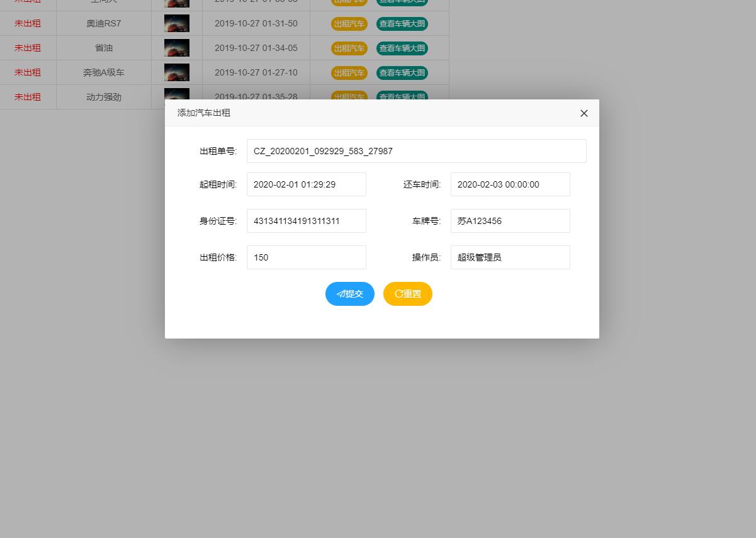Click the 车牌号 license plate field
The width and height of the screenshot is (756, 538).
click(510, 221)
